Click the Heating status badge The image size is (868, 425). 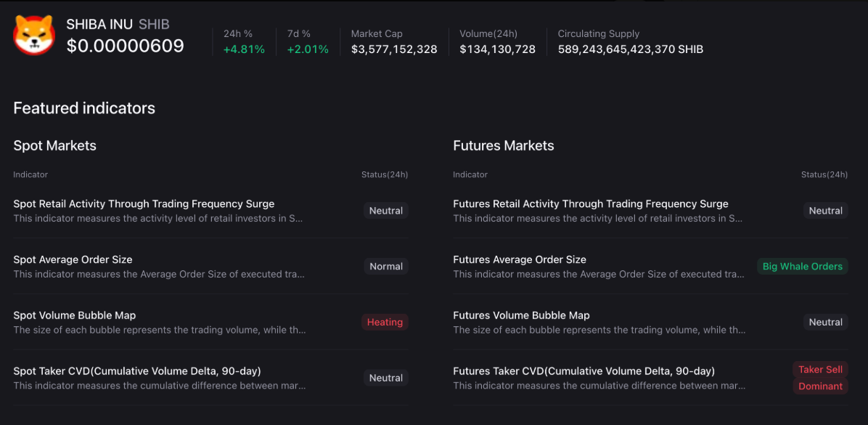tap(385, 322)
